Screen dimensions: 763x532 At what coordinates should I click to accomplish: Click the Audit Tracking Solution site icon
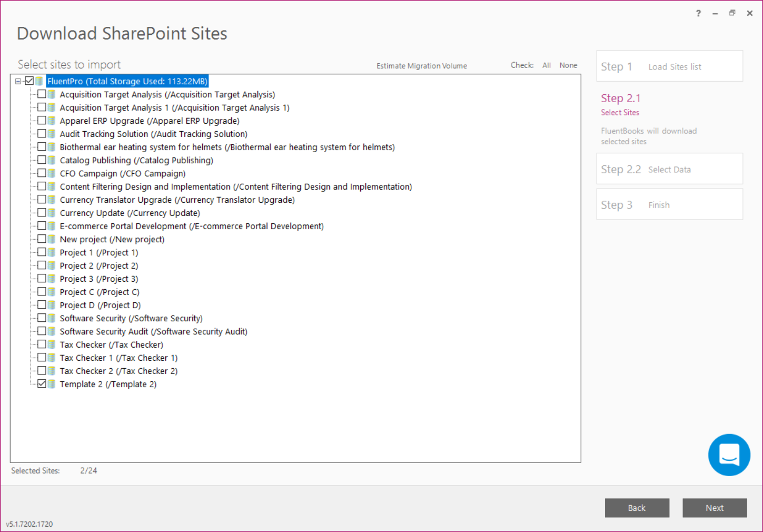[52, 134]
